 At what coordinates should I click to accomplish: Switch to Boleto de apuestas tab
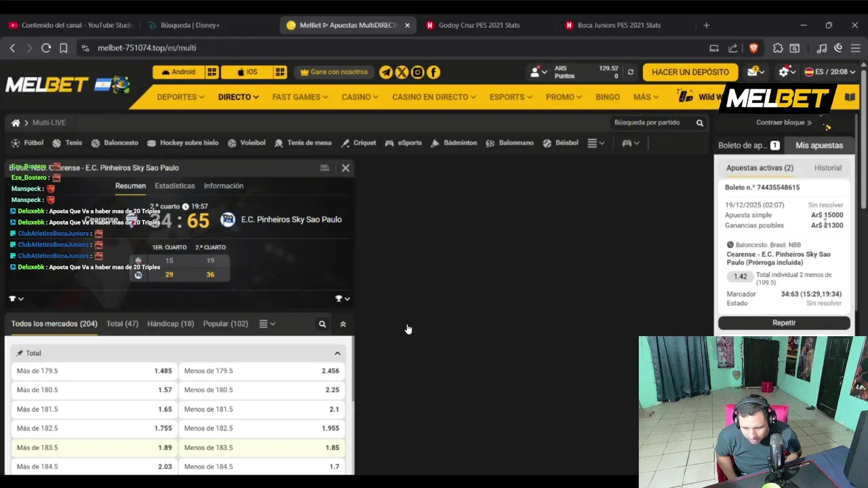[749, 146]
